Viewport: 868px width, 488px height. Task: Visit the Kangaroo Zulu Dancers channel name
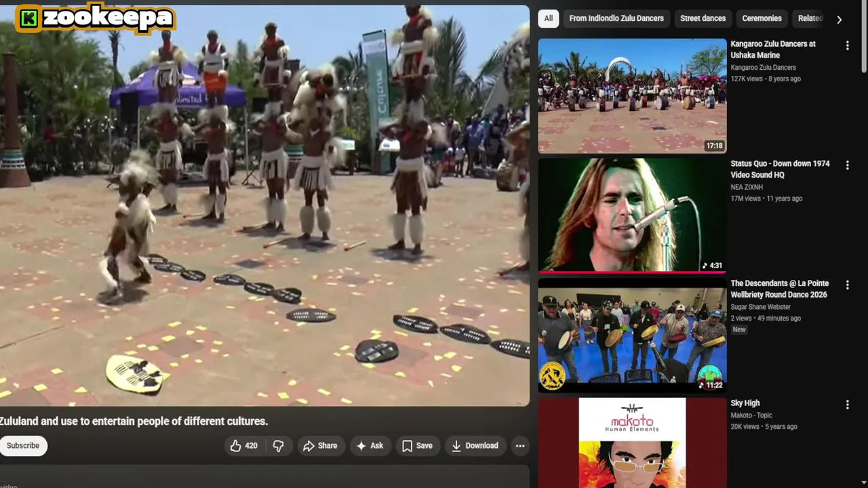pyautogui.click(x=763, y=68)
